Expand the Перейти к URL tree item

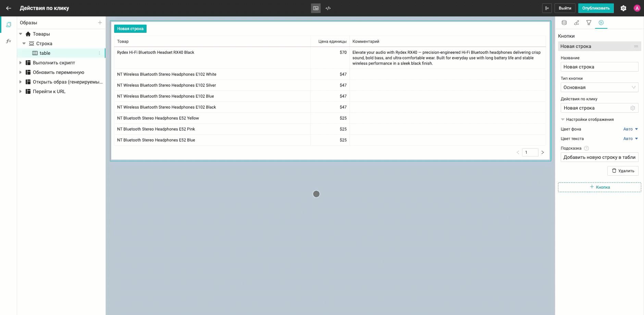(21, 91)
